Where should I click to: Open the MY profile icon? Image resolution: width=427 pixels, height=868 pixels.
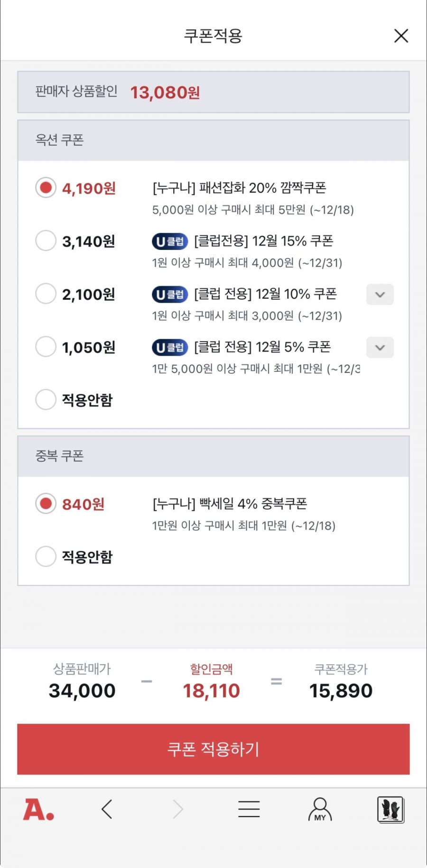pos(320,809)
